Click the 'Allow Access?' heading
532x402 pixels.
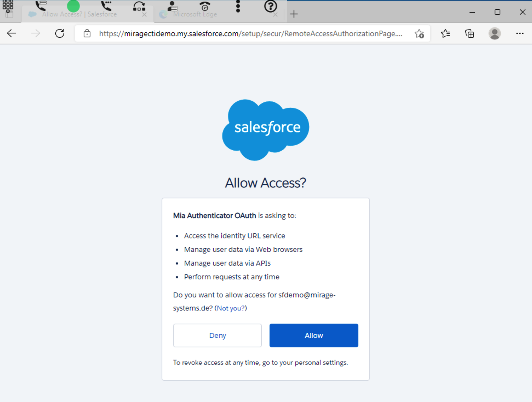[265, 183]
